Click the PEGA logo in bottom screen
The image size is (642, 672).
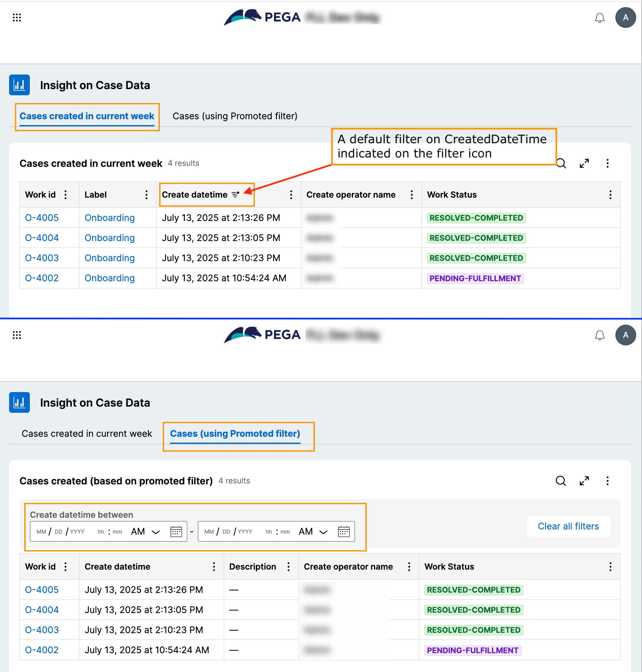[x=262, y=334]
